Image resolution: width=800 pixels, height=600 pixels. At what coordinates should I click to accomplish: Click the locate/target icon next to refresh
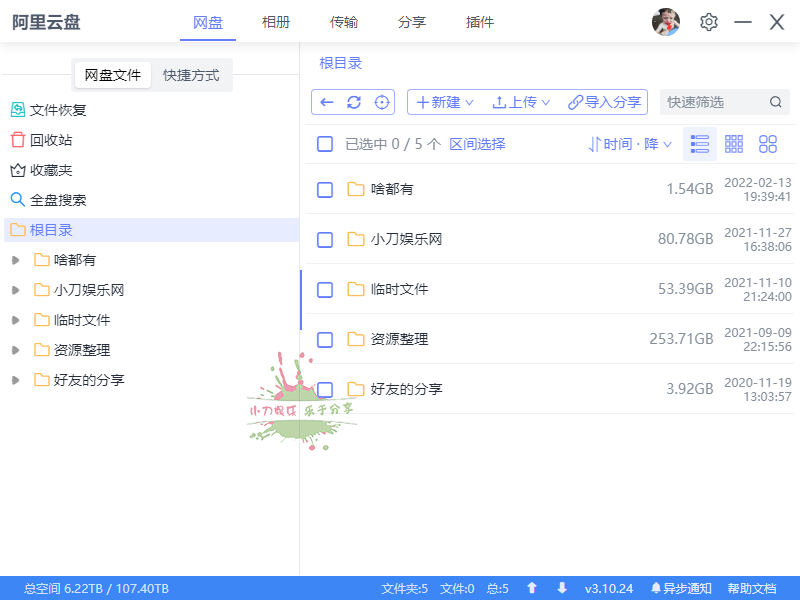[x=380, y=102]
